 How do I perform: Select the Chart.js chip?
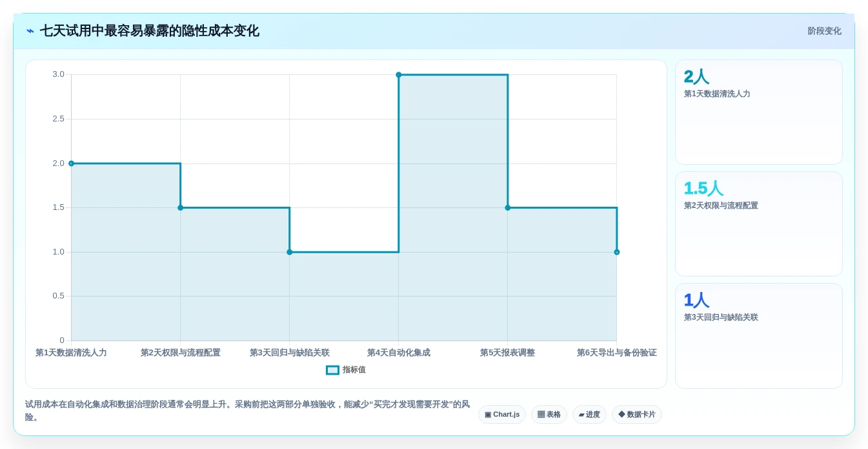click(x=502, y=414)
